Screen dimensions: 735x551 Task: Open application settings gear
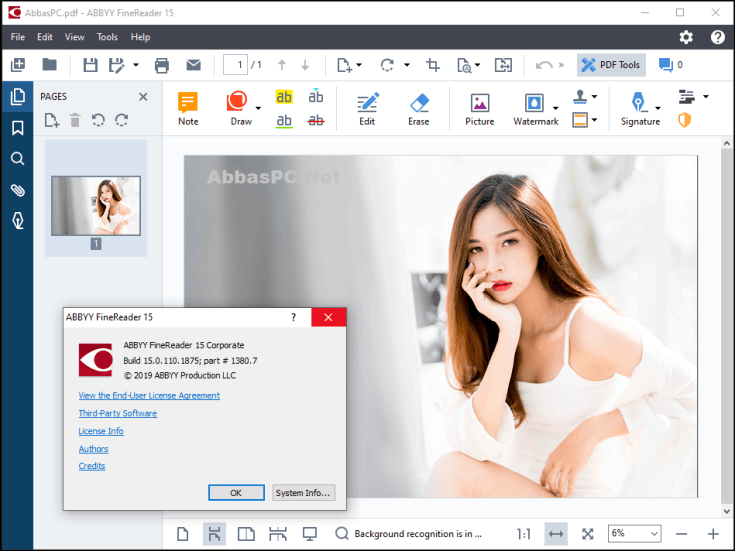click(686, 37)
